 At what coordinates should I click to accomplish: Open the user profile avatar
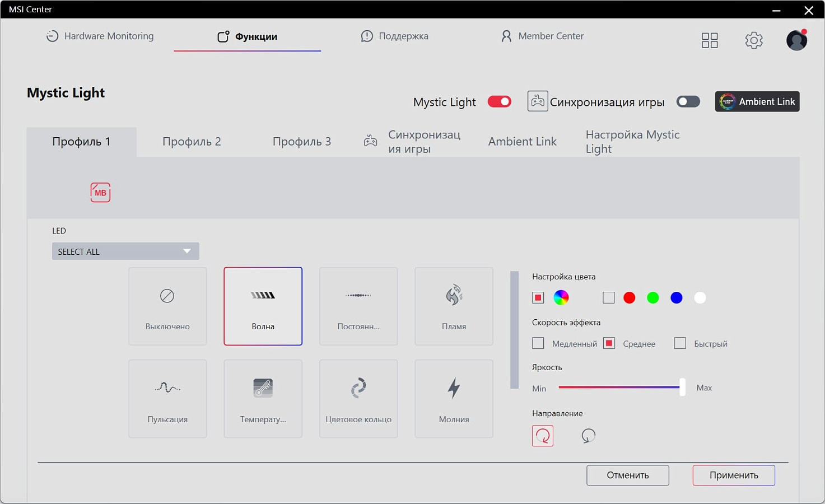click(x=796, y=40)
